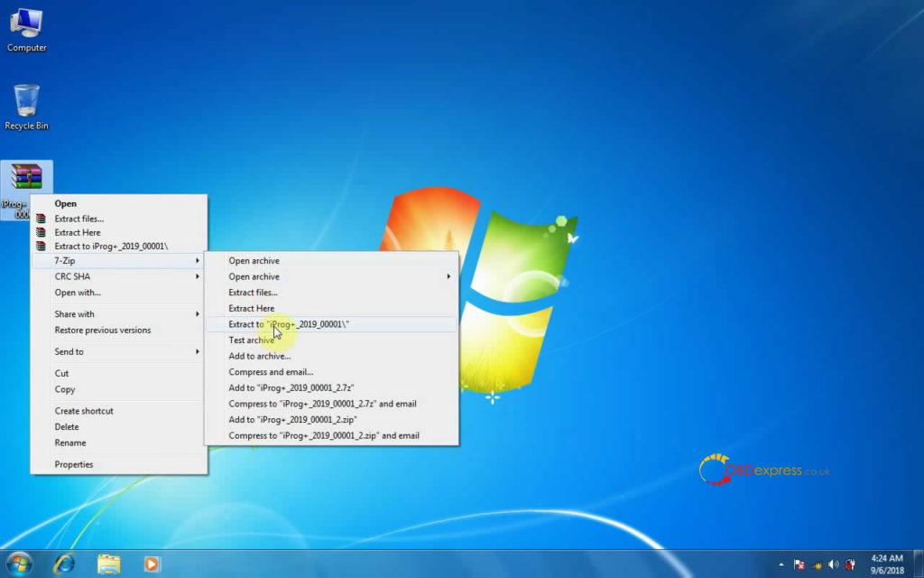Open Properties from the context menu

coord(119,465)
